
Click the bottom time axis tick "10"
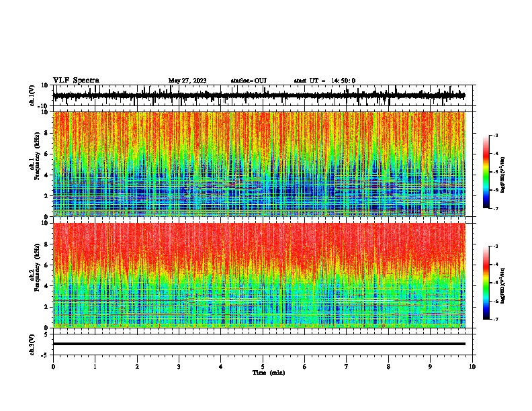472,367
